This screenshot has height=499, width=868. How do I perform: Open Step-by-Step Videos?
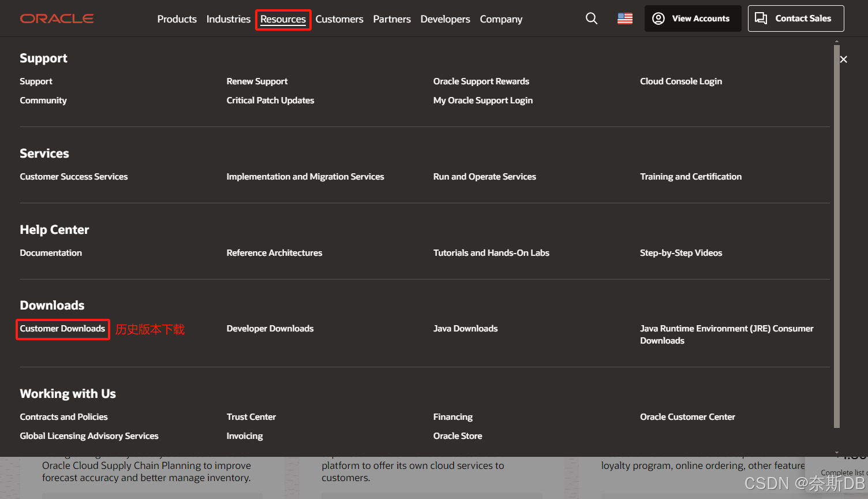tap(681, 253)
